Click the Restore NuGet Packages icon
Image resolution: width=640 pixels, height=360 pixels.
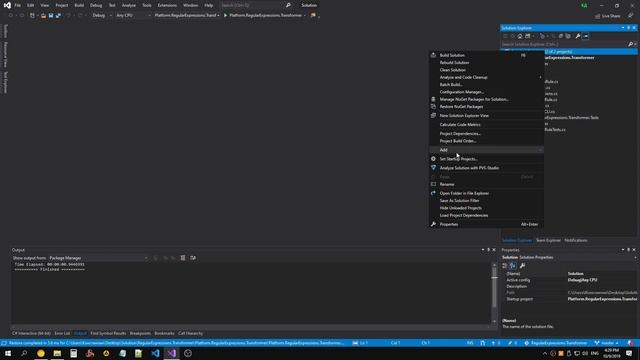(433, 107)
